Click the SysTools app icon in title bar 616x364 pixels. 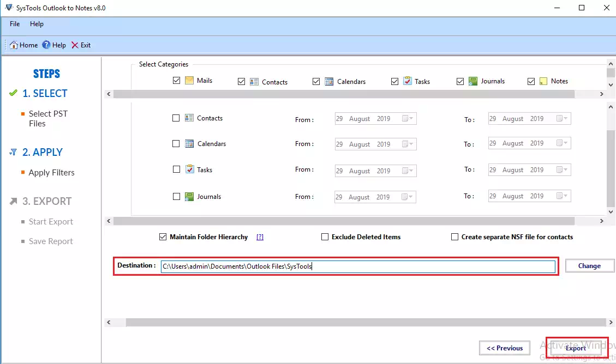click(9, 8)
